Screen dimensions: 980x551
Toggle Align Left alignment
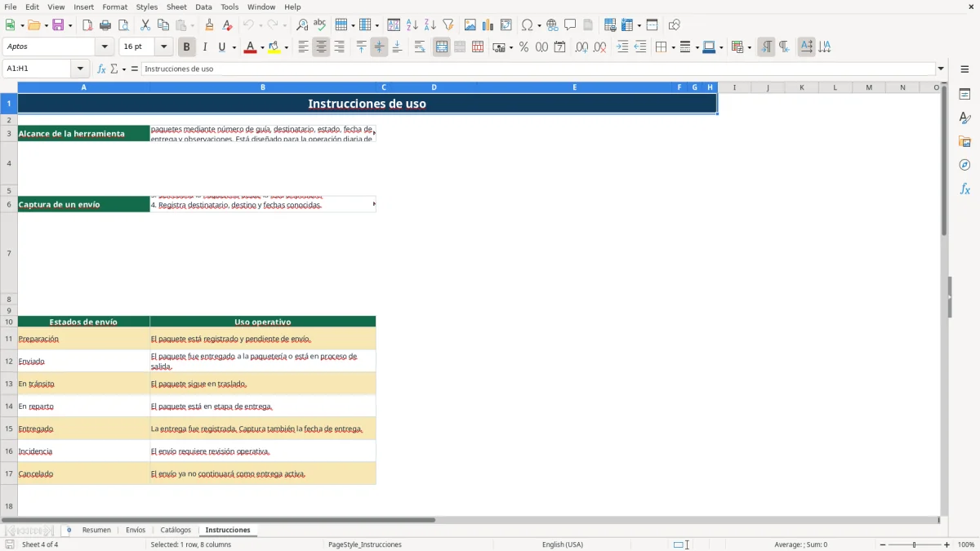pos(303,47)
